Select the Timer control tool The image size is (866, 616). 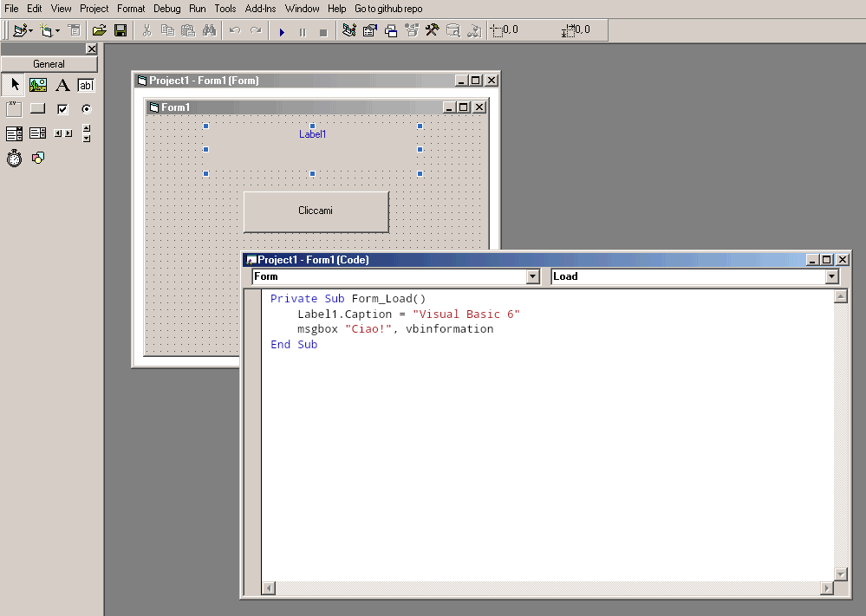[15, 158]
